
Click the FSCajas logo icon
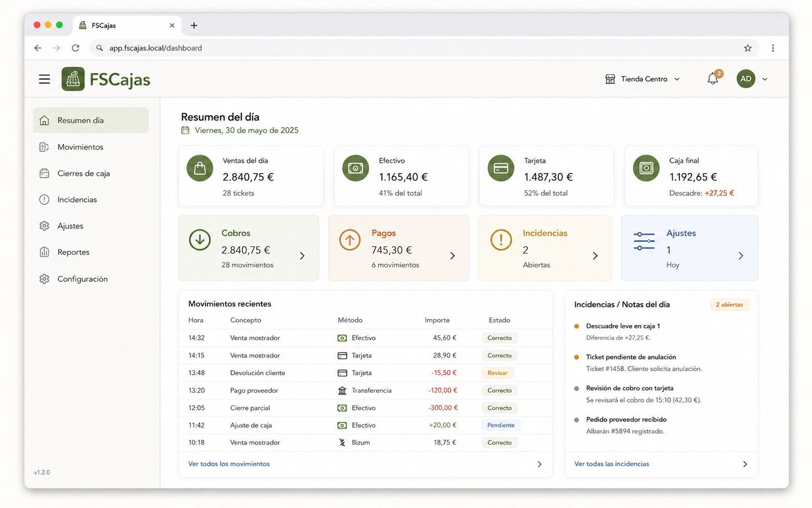73,79
